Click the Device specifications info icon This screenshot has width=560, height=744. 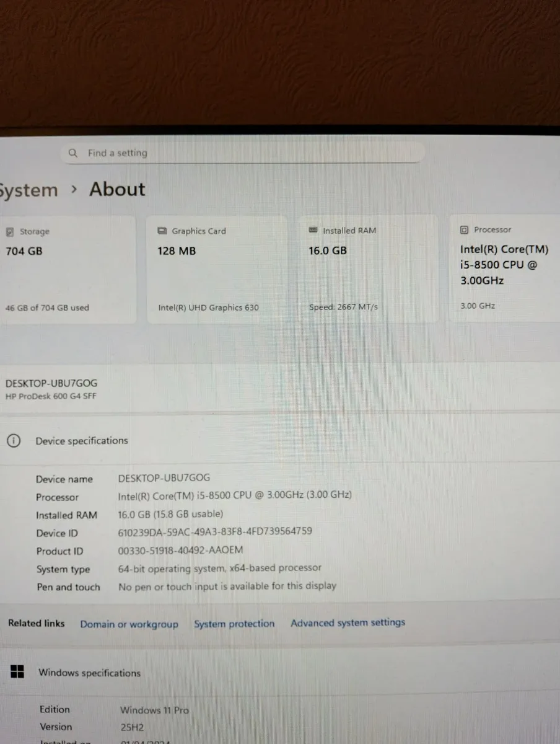coord(13,440)
